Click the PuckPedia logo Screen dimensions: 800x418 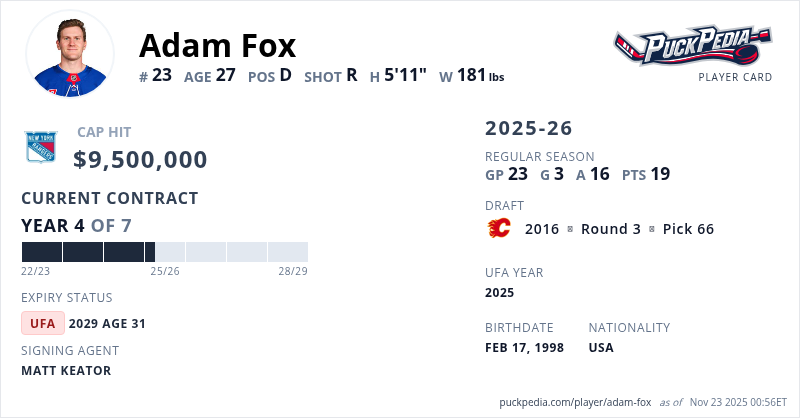coord(692,45)
